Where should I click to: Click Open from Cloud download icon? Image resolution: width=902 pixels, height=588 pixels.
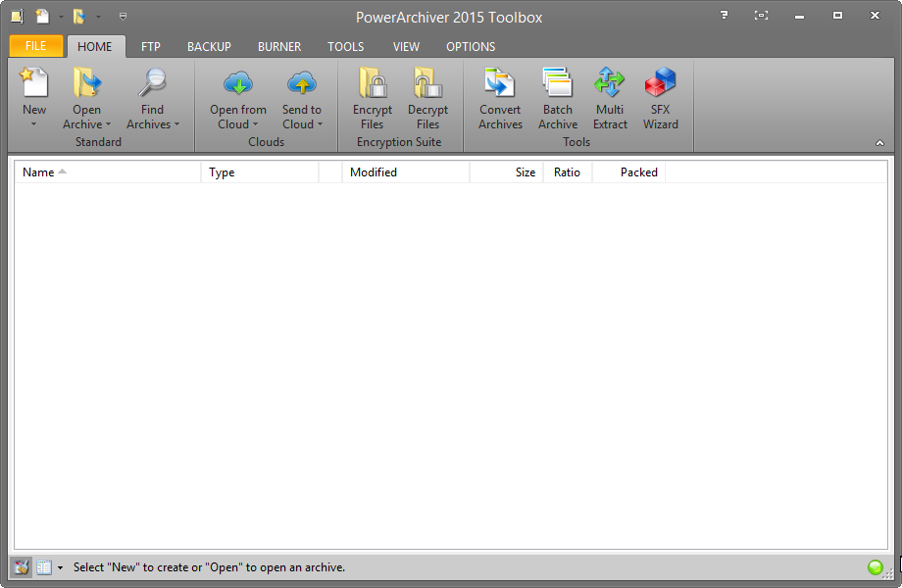(x=238, y=84)
